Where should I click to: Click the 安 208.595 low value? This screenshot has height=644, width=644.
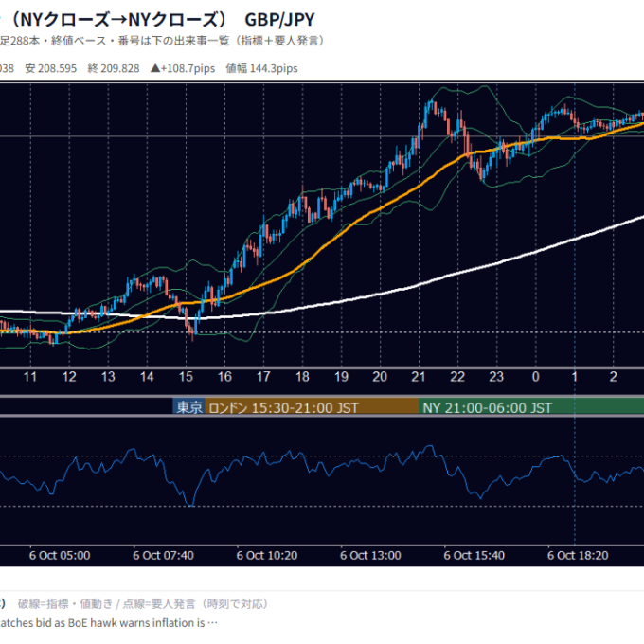pyautogui.click(x=51, y=68)
